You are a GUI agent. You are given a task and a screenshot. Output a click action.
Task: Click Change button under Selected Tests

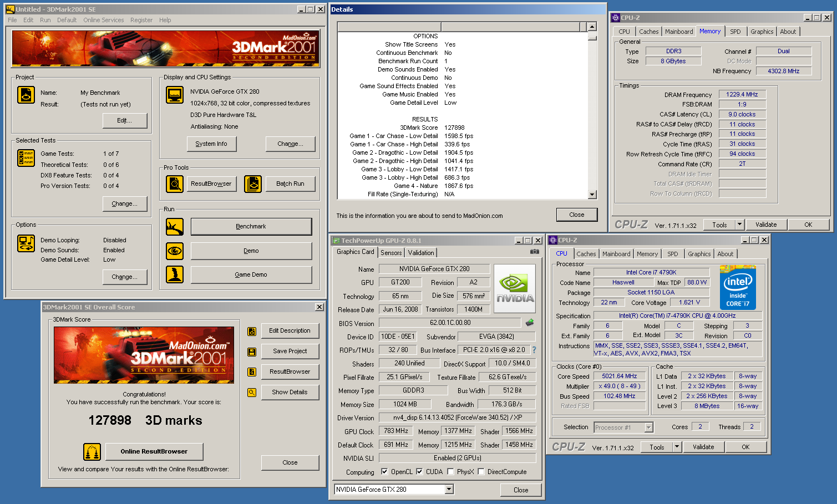[125, 203]
